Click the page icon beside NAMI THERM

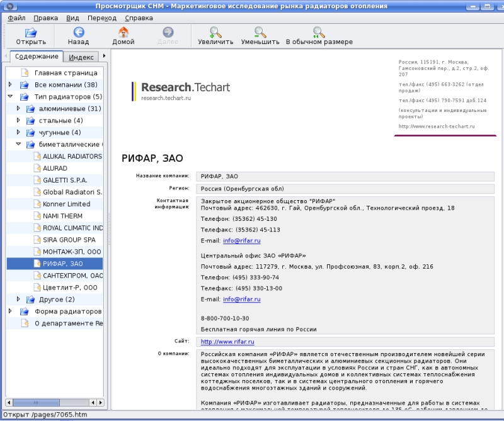pos(37,216)
